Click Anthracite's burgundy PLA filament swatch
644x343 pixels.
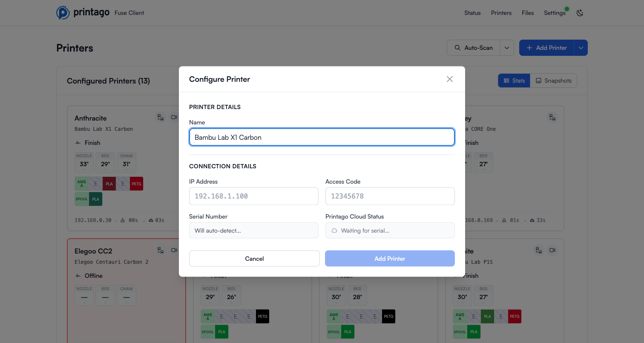click(x=109, y=184)
